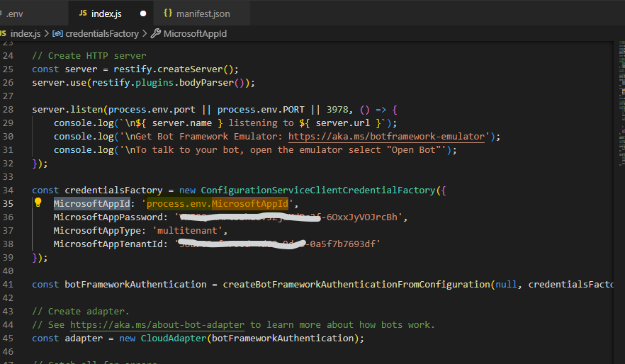Screen dimensions: 625x364
Task: Click the curly braces icon on manifest.json tab
Action: (168, 13)
